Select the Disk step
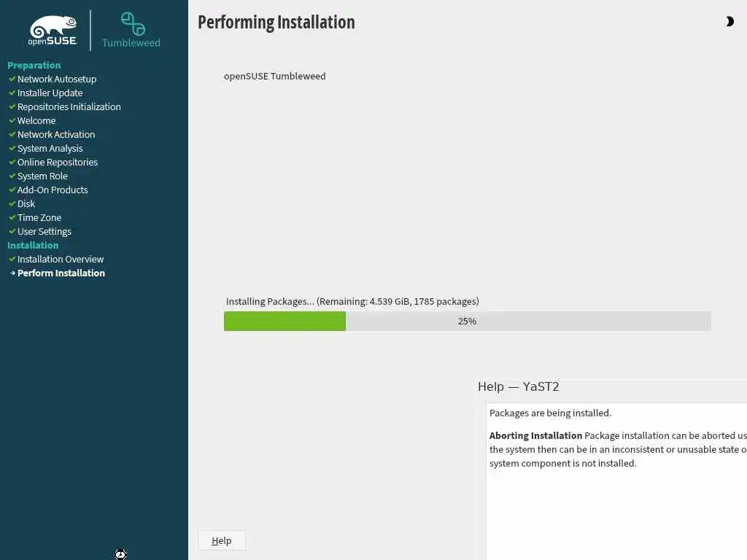This screenshot has height=560, width=747. tap(26, 203)
